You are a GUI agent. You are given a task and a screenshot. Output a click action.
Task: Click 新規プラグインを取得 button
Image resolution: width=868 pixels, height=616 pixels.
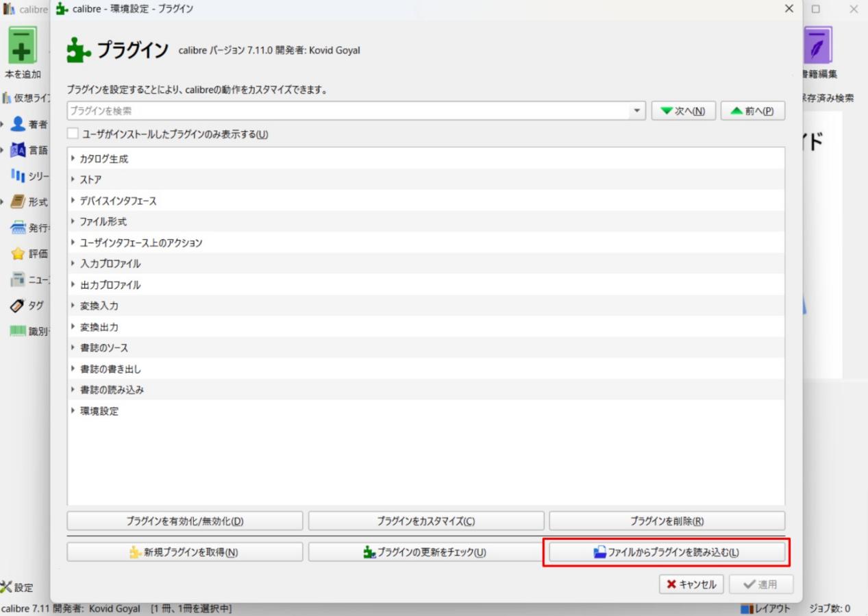[184, 552]
